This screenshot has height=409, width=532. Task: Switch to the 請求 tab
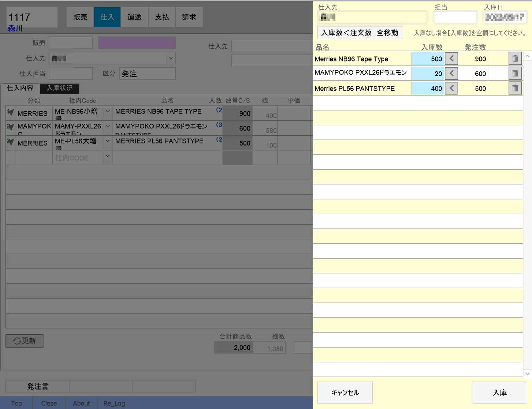pyautogui.click(x=189, y=17)
